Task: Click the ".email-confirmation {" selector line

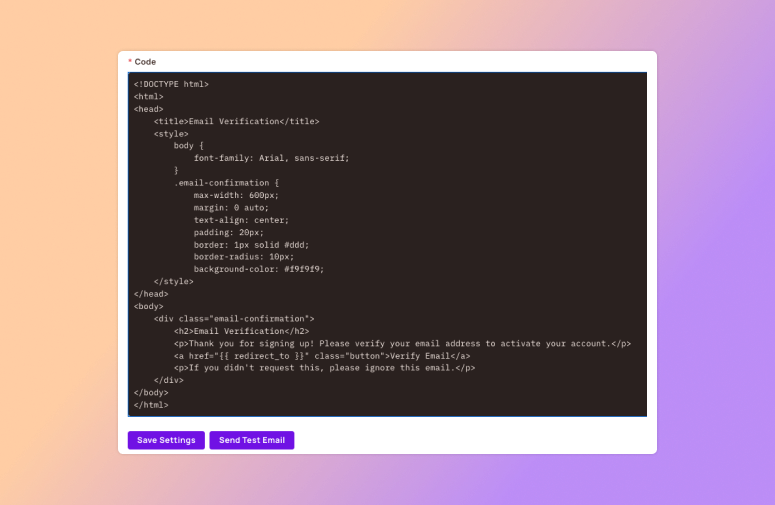Action: (226, 183)
